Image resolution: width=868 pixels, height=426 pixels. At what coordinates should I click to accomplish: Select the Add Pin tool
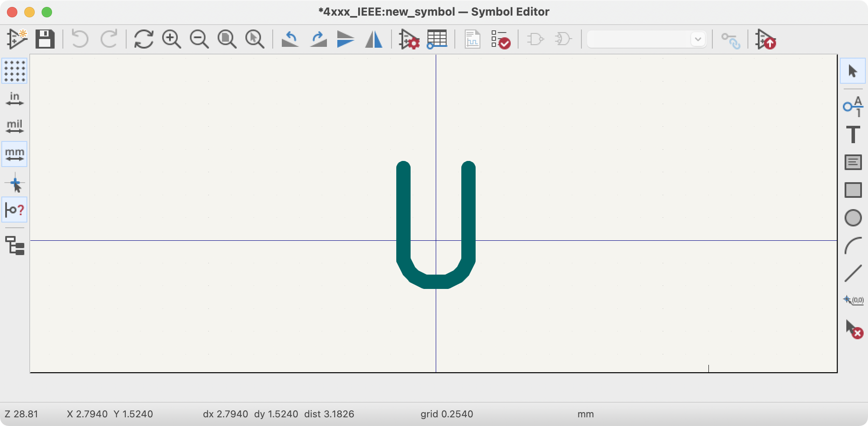click(852, 106)
